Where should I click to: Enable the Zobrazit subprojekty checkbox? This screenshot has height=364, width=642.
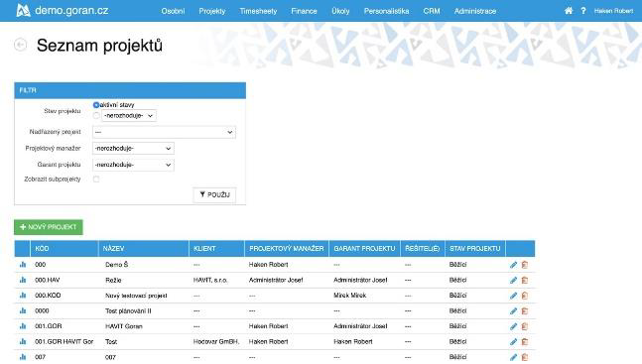click(96, 180)
